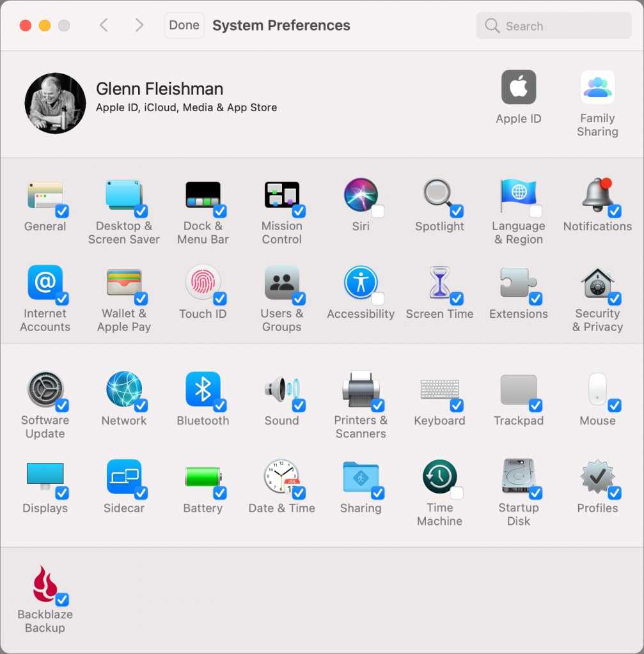Click the Printers & Scanners icon

(x=361, y=389)
